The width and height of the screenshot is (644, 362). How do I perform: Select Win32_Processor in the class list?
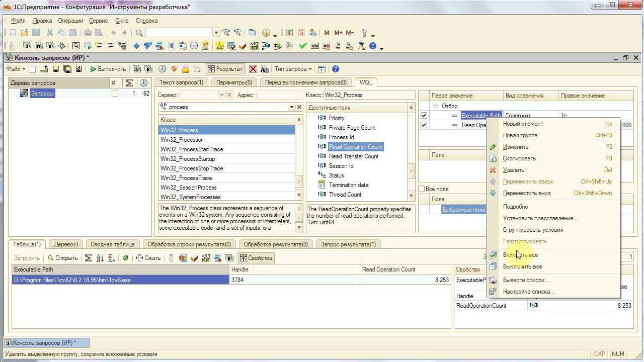[182, 140]
